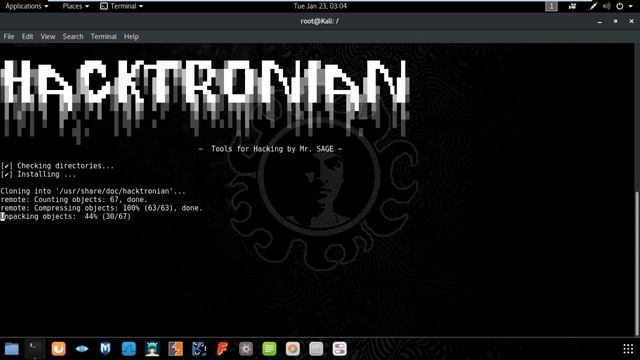640x360 pixels.
Task: Open the Applications menu
Action: point(27,6)
